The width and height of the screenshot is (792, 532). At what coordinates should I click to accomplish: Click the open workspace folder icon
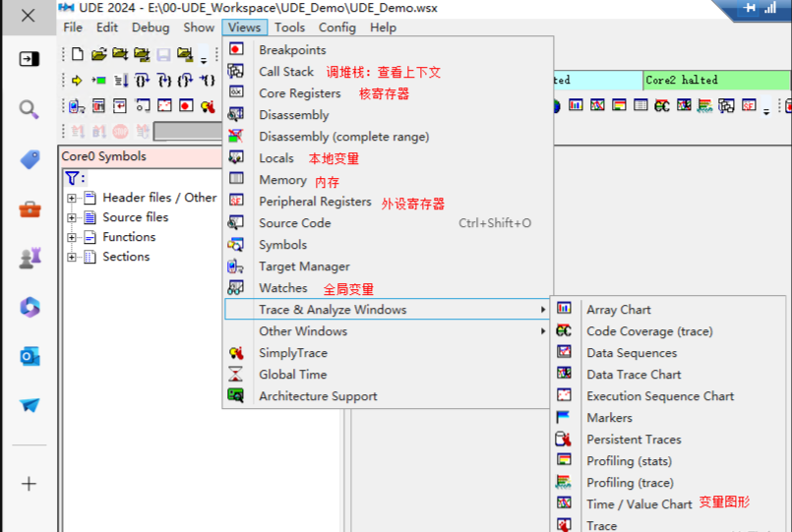(x=99, y=53)
